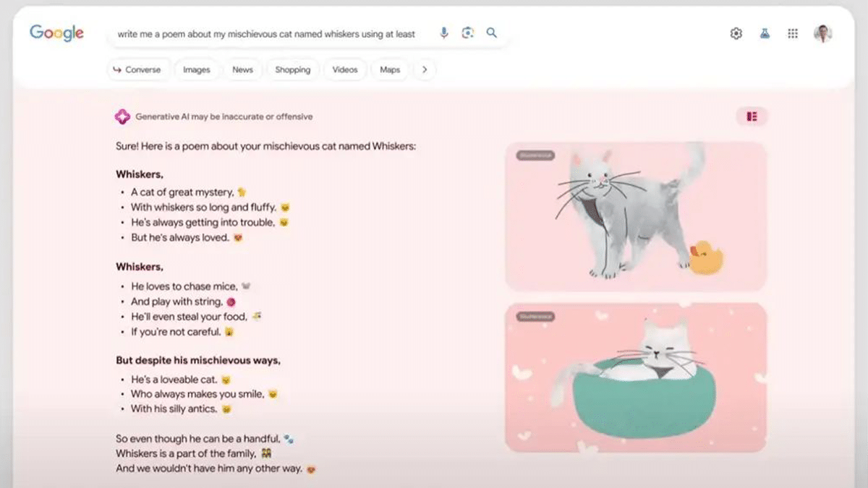The width and height of the screenshot is (868, 488).
Task: Click "Whiskers is a part of the family"
Action: pyautogui.click(x=187, y=454)
